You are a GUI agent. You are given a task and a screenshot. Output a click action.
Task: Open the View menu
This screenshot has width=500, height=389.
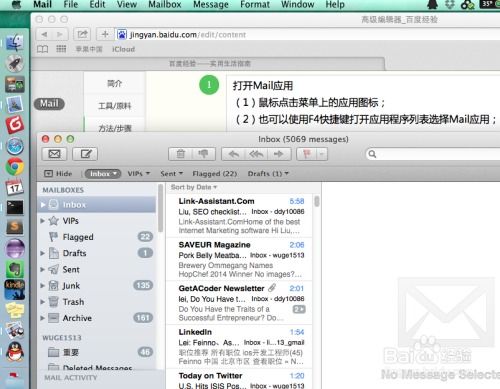127,5
